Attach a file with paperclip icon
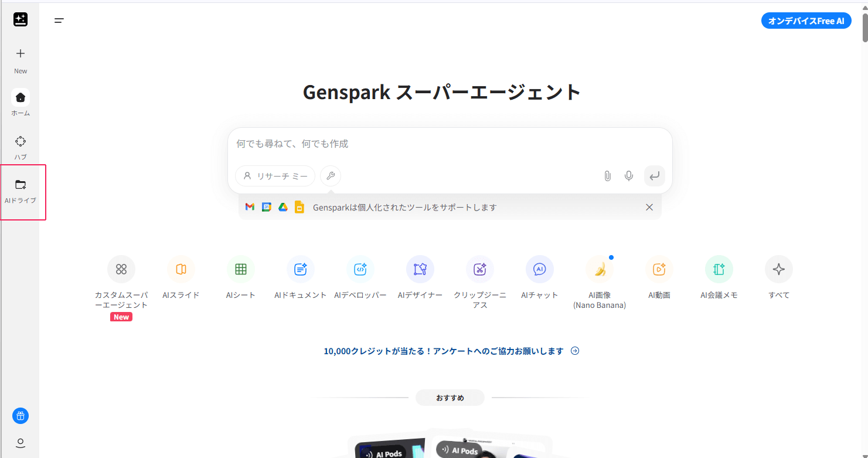 point(608,176)
